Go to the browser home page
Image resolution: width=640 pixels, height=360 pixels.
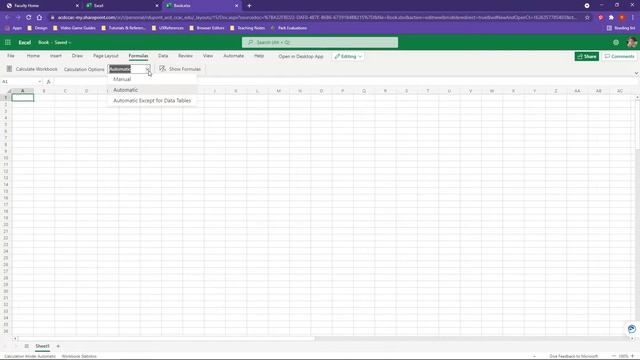[39, 18]
